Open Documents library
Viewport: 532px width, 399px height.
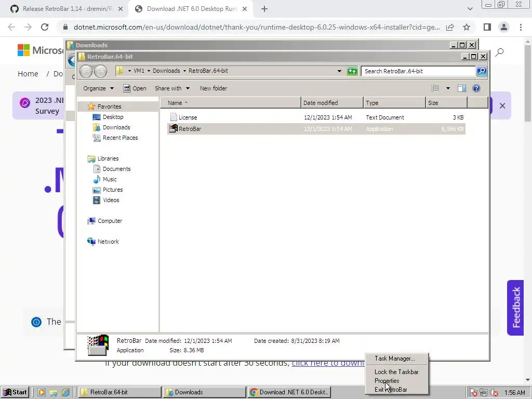click(x=116, y=169)
